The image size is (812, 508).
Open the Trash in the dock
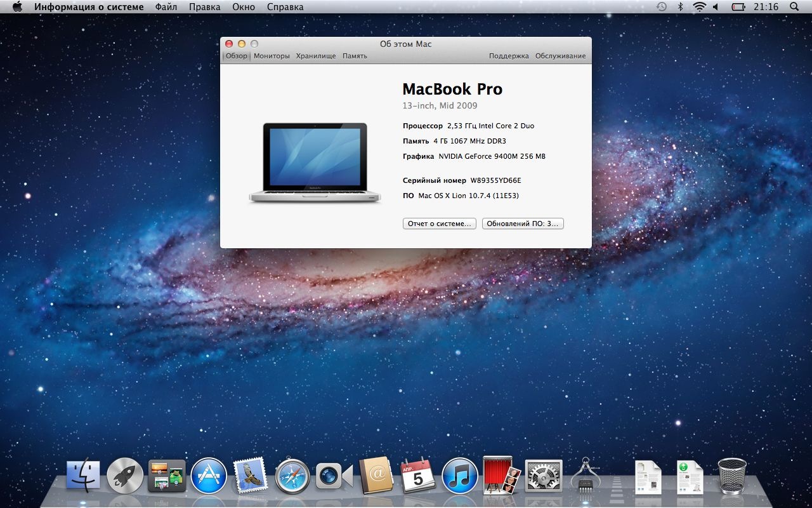[x=732, y=476]
